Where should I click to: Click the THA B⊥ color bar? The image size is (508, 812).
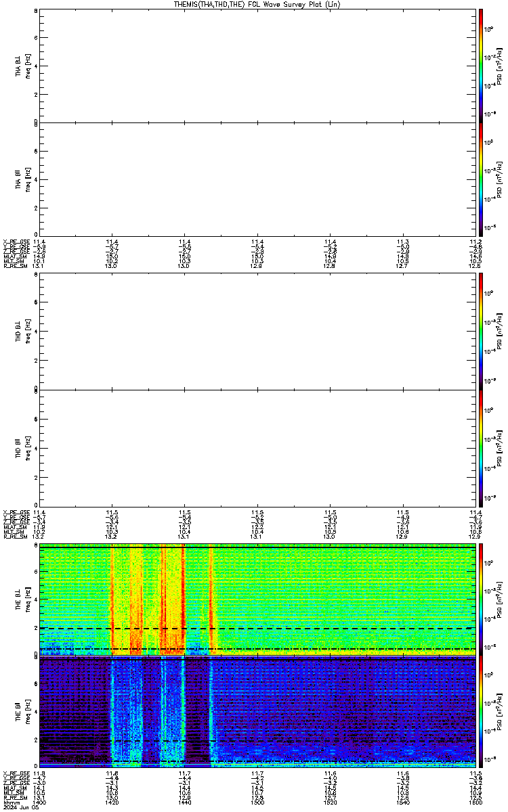point(481,66)
